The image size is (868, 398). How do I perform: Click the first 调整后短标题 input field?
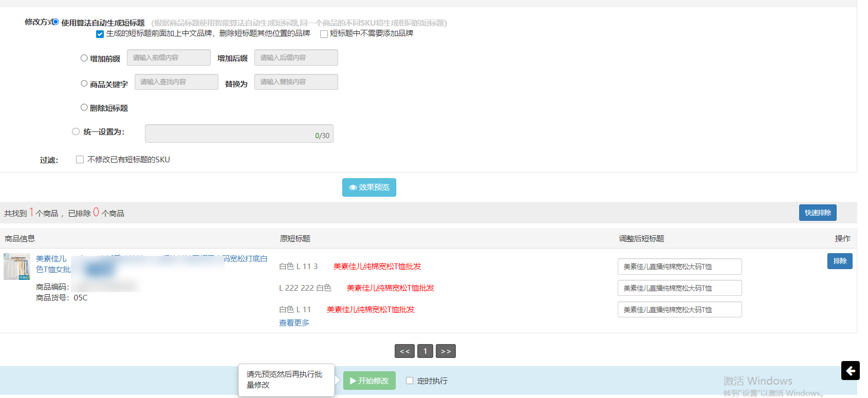[679, 267]
